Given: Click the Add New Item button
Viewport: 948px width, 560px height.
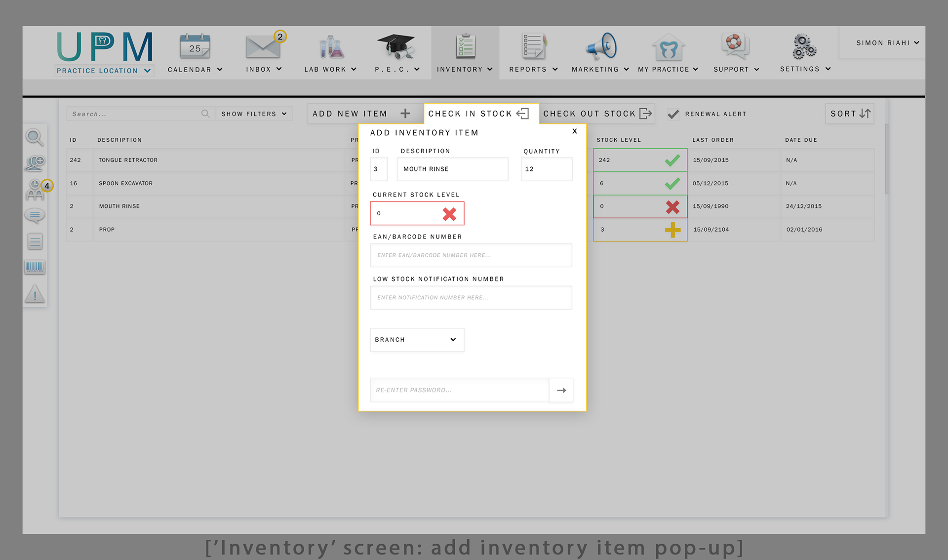Looking at the screenshot, I should click(361, 114).
